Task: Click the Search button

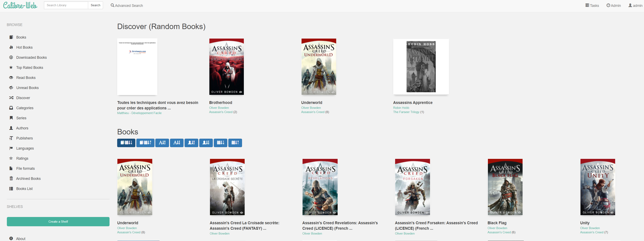Action: (95, 5)
